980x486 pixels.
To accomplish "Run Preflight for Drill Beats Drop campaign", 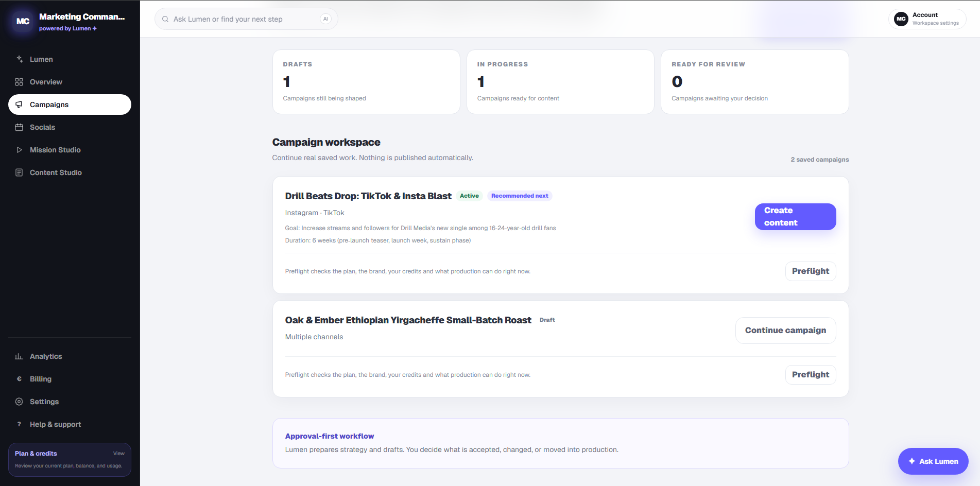I will click(810, 271).
